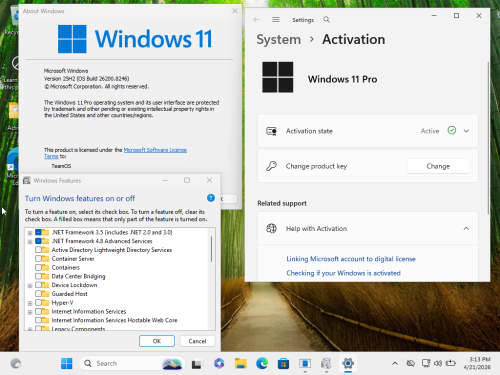Click the network tray icon
This screenshot has width=500, height=375.
tap(425, 363)
